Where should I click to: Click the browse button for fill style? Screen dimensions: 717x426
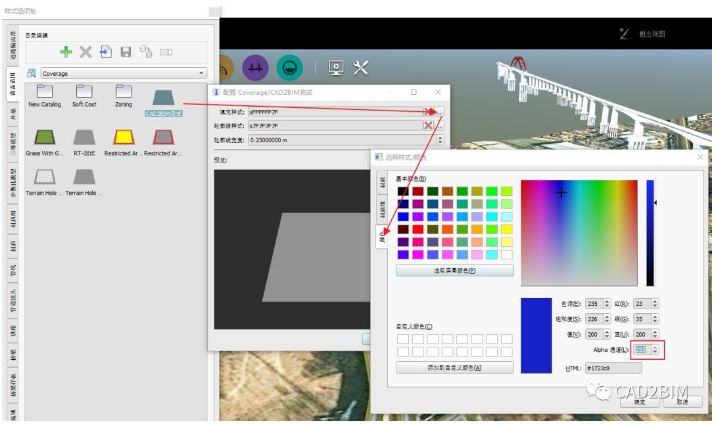point(441,111)
